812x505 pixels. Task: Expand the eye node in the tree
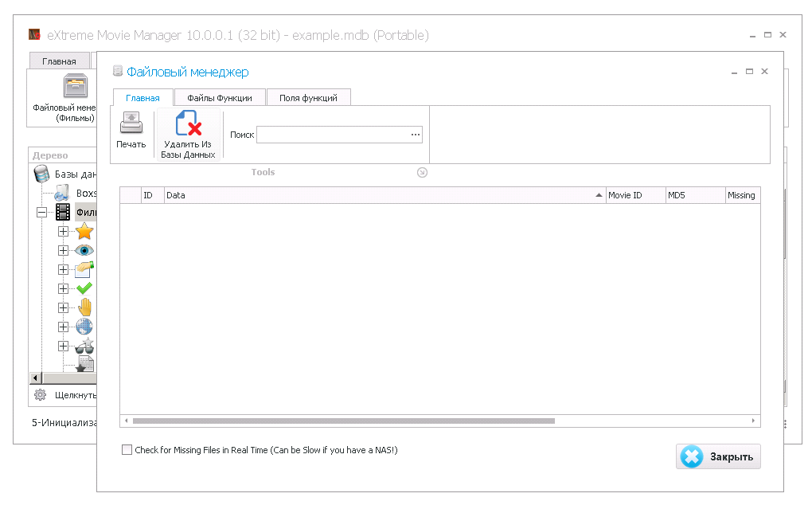(x=63, y=250)
